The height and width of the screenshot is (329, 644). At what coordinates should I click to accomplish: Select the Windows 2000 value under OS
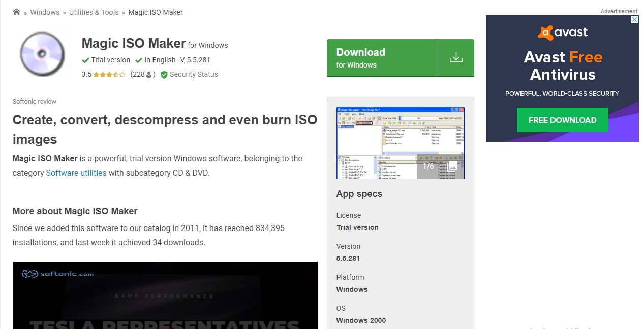pos(361,320)
